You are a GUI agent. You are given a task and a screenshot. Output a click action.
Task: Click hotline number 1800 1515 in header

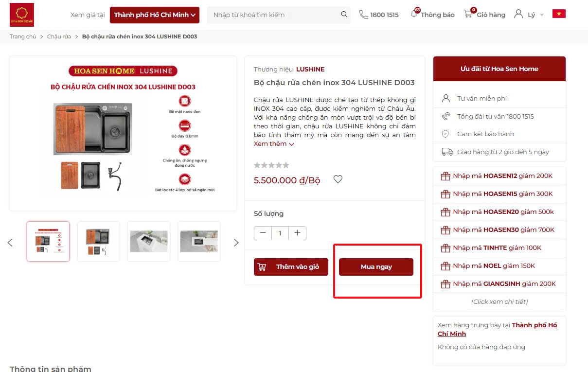click(384, 15)
